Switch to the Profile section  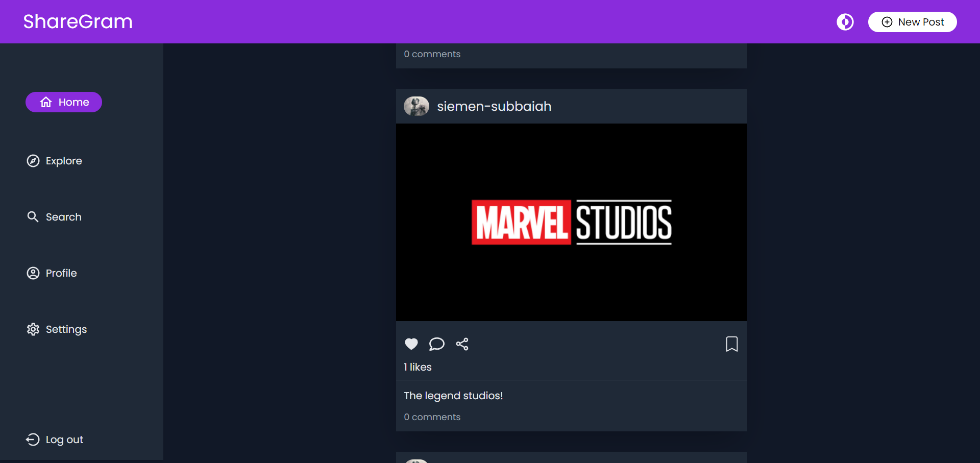60,273
